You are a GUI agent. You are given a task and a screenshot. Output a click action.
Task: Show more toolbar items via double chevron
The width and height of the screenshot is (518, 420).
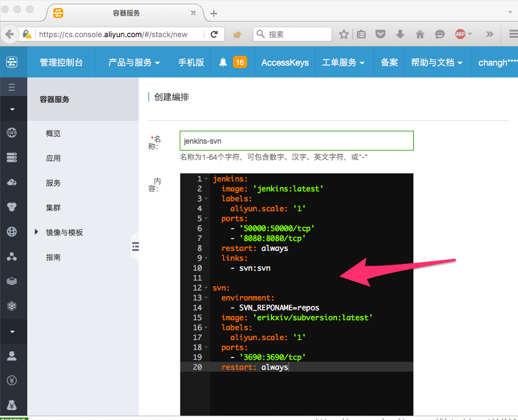(x=489, y=34)
